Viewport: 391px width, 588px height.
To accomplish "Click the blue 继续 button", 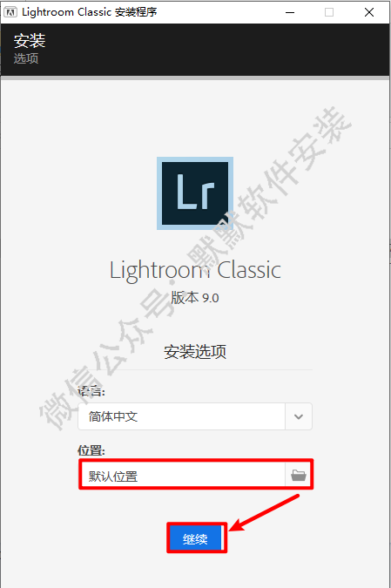I will (197, 538).
